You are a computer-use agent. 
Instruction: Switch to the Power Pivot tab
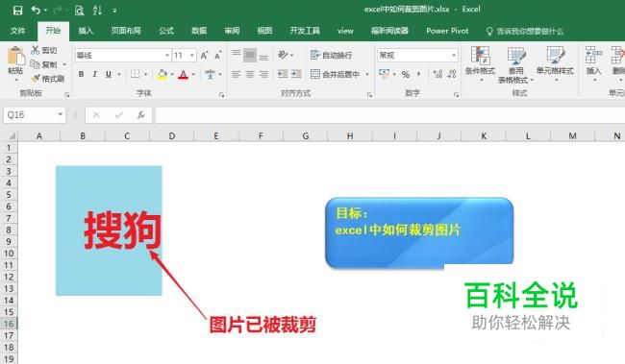tap(447, 31)
